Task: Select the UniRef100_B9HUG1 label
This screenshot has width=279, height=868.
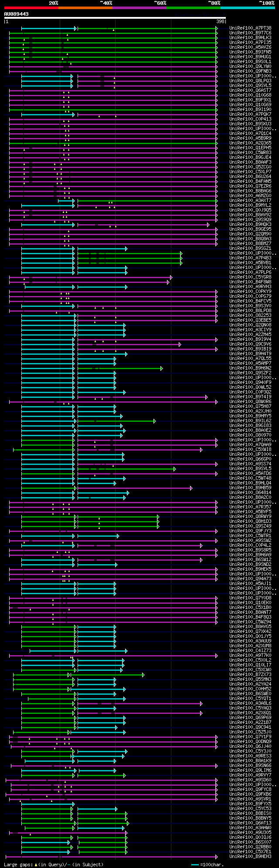Action: (x=250, y=57)
